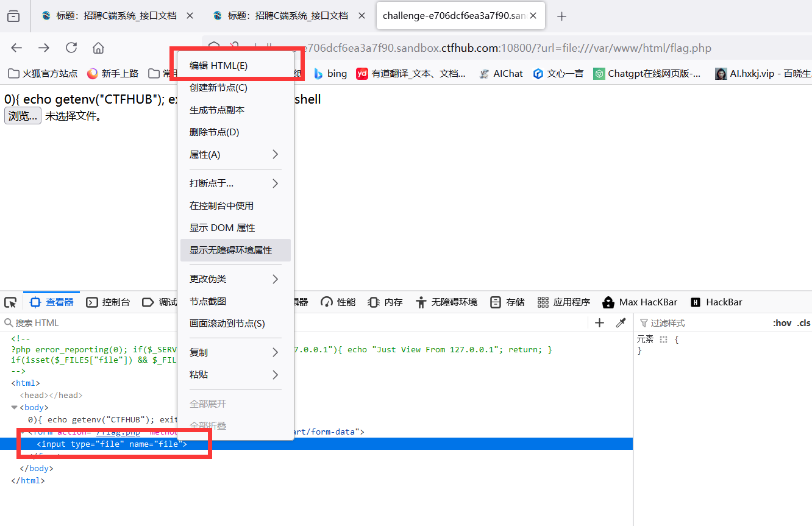Go back with the back arrow
This screenshot has width=812, height=526.
tap(16, 48)
